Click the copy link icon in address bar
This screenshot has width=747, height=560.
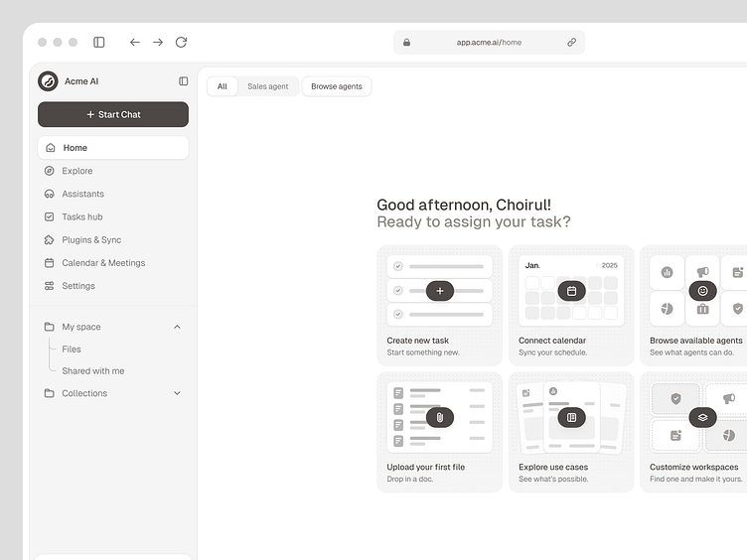click(x=571, y=43)
